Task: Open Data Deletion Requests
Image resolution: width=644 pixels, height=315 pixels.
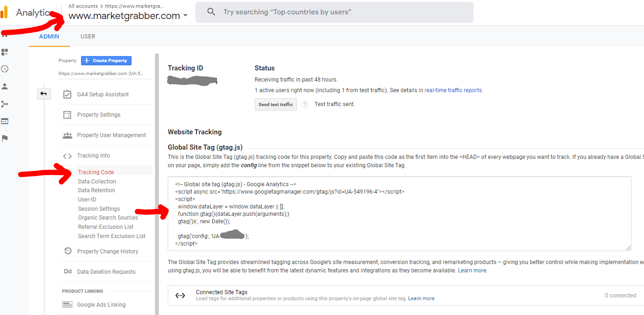Action: click(106, 272)
